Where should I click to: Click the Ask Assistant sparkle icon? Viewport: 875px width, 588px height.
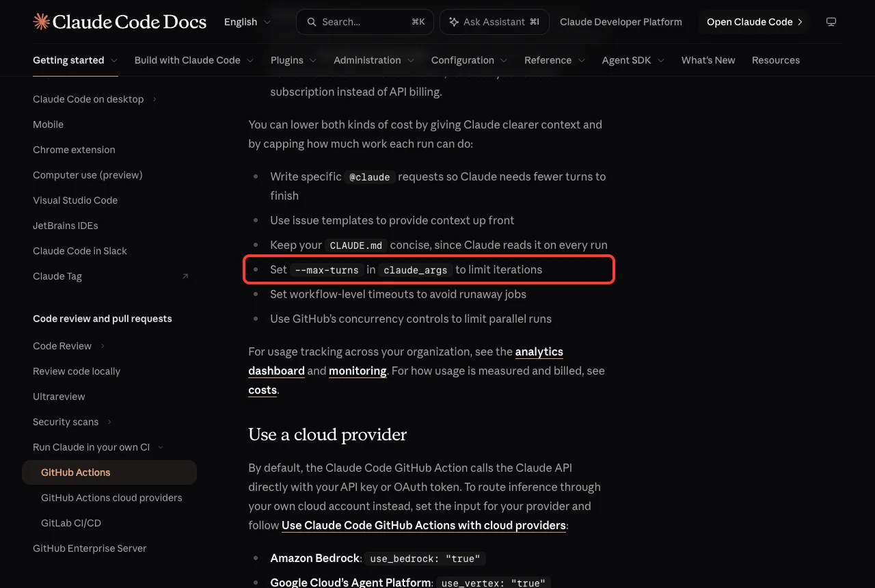(x=454, y=22)
